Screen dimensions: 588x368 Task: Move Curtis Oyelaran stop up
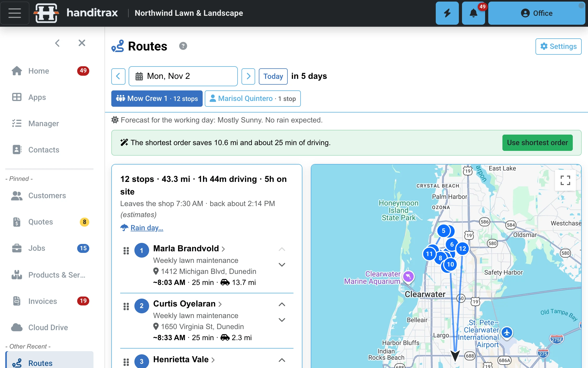click(x=282, y=304)
